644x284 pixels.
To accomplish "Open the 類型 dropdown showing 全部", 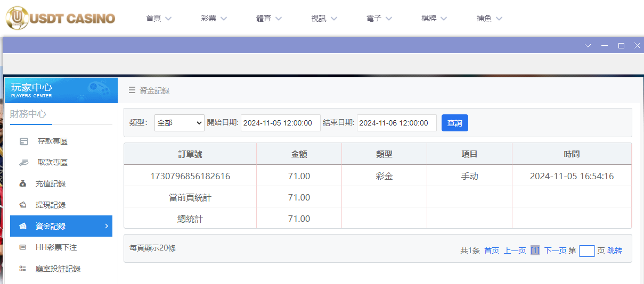I will pos(180,123).
